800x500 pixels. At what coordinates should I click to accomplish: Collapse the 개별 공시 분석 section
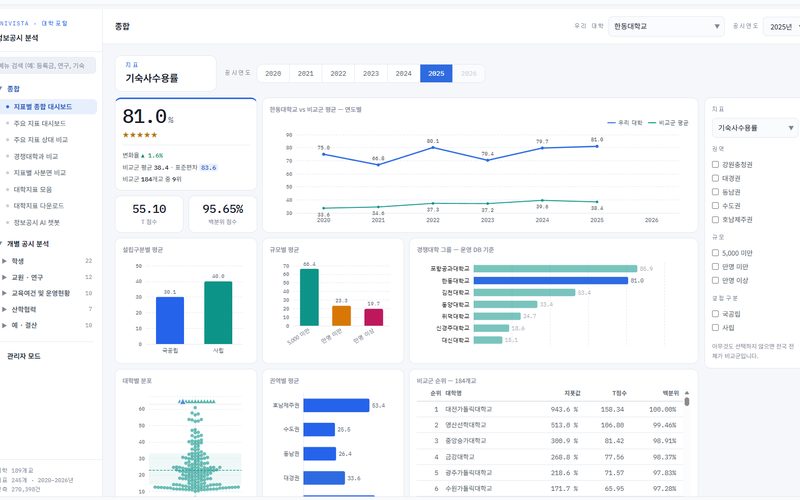[x=26, y=244]
